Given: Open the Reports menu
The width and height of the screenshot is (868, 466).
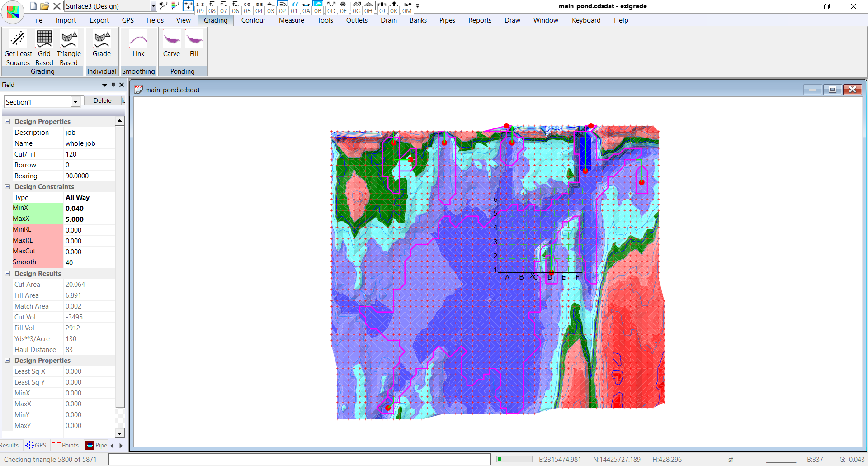Looking at the screenshot, I should pos(479,20).
